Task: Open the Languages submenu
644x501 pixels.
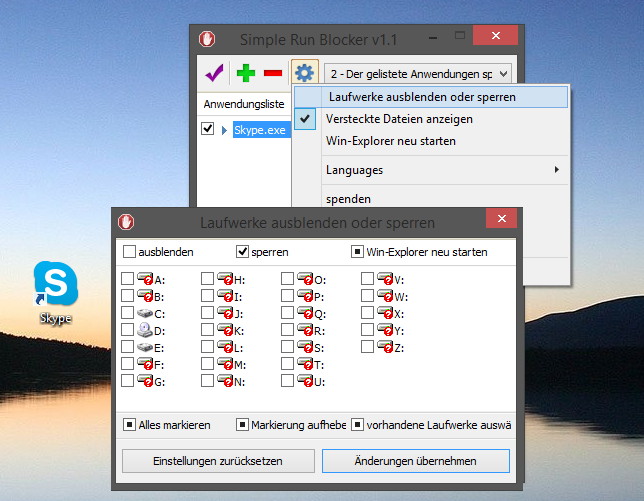Action: pos(431,170)
